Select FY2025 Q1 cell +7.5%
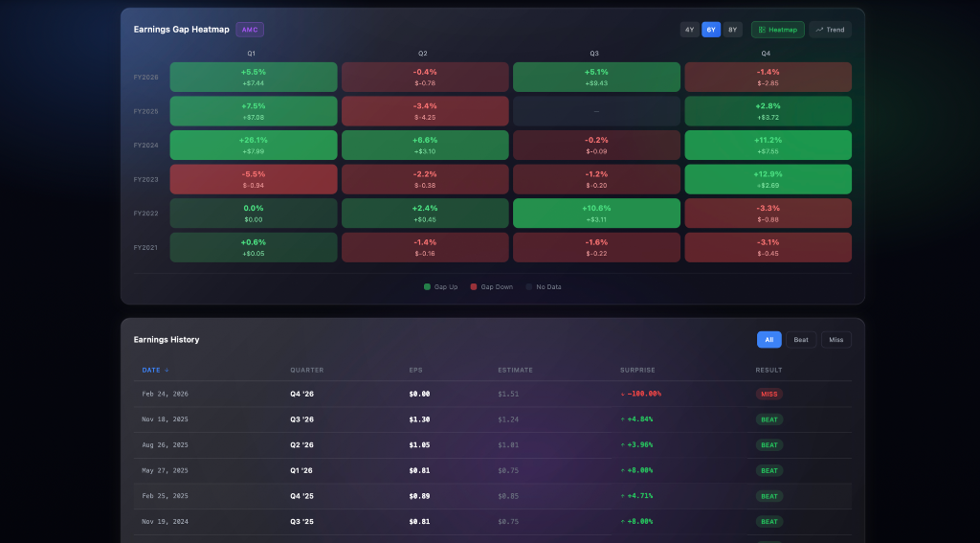 click(253, 111)
